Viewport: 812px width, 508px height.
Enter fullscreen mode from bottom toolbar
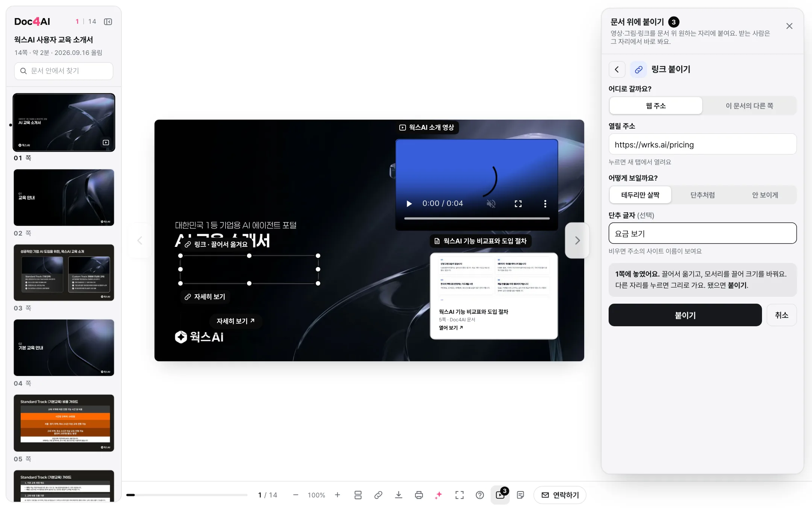(x=459, y=495)
